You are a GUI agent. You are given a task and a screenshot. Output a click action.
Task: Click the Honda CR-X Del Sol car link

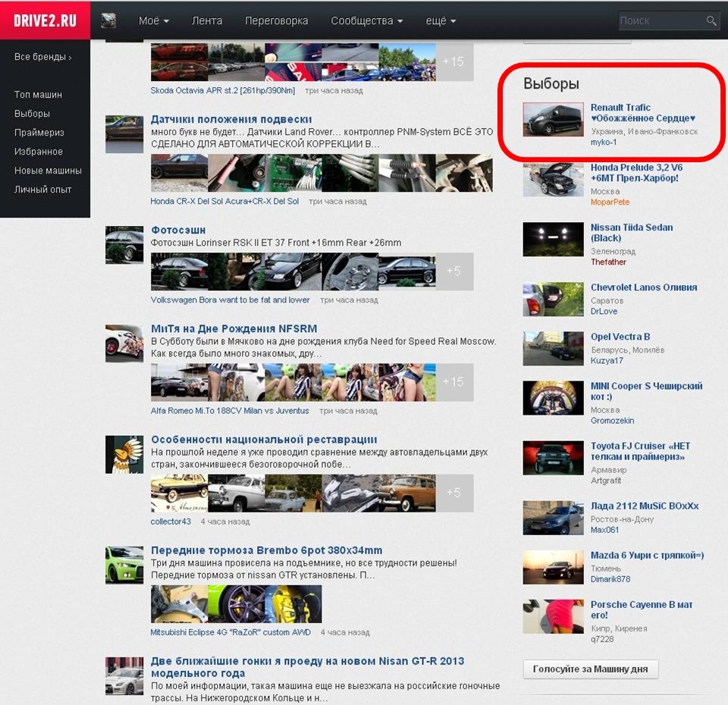click(224, 202)
